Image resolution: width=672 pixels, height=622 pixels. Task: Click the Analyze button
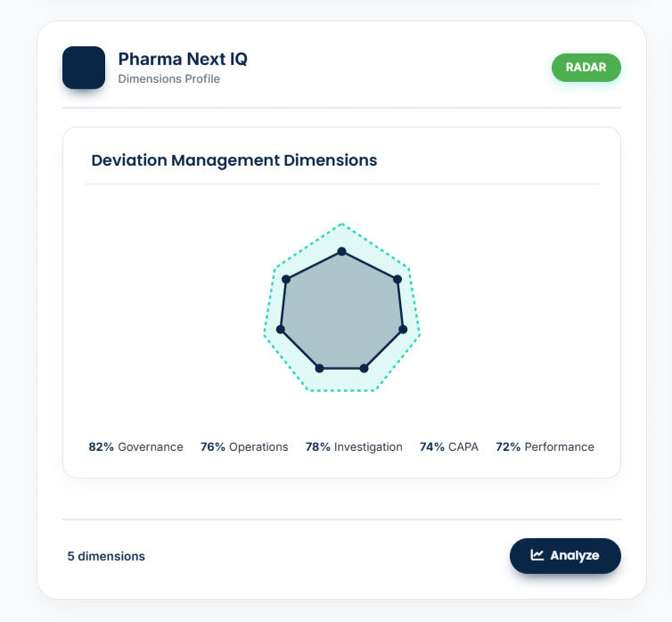point(565,555)
